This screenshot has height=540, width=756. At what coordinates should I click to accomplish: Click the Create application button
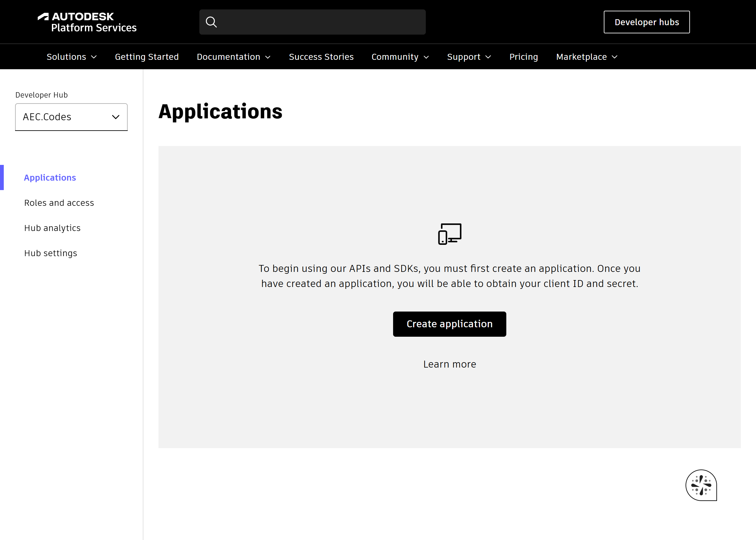(450, 324)
